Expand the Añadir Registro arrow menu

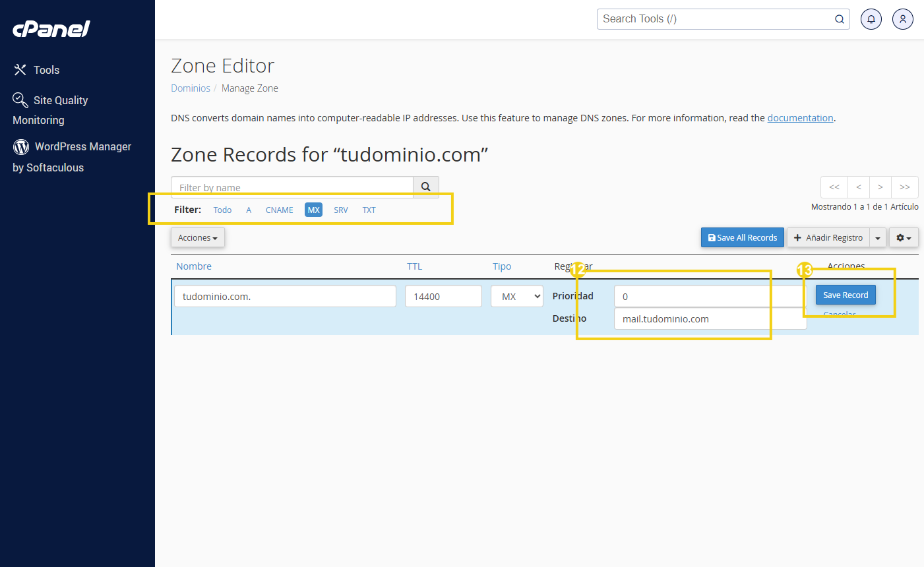click(877, 238)
